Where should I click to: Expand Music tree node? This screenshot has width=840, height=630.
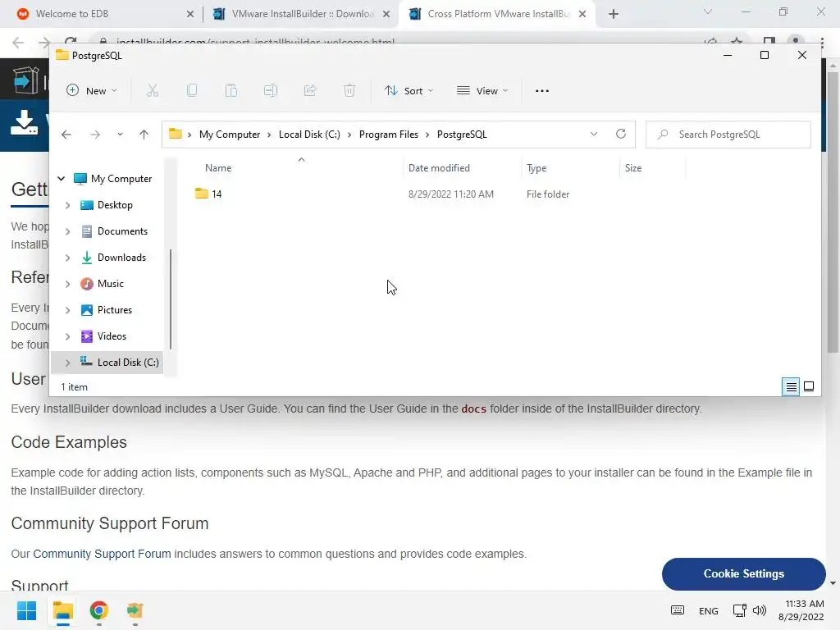(67, 284)
